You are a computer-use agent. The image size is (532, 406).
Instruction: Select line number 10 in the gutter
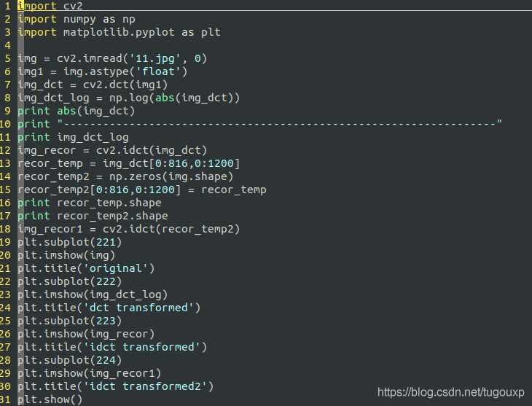click(x=5, y=124)
